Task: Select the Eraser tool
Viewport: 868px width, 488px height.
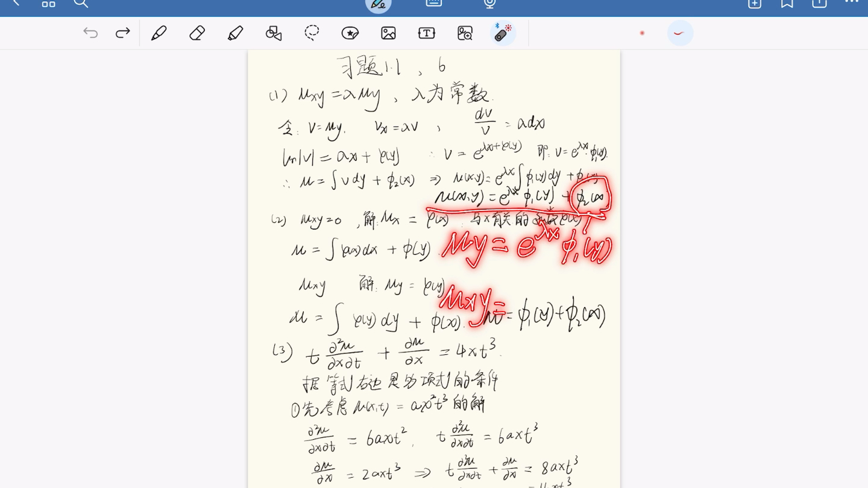Action: click(x=197, y=33)
